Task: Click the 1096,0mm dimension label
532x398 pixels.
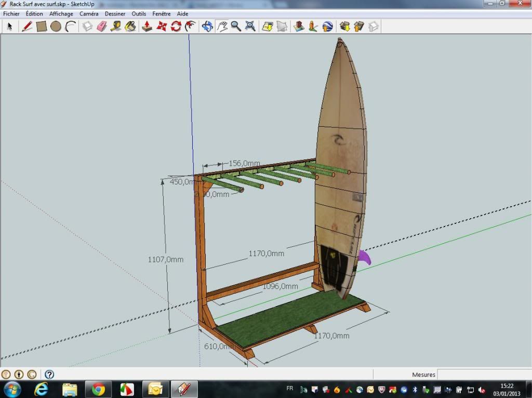Action: [280, 286]
